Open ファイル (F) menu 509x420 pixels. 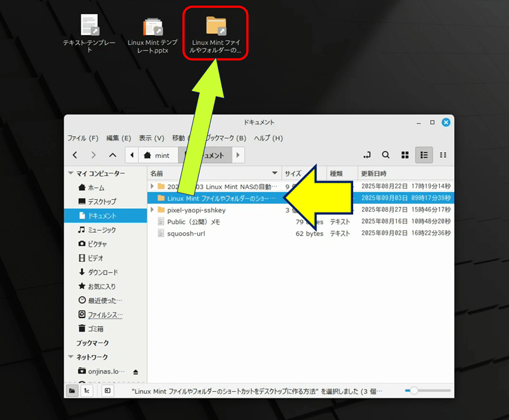pos(83,138)
